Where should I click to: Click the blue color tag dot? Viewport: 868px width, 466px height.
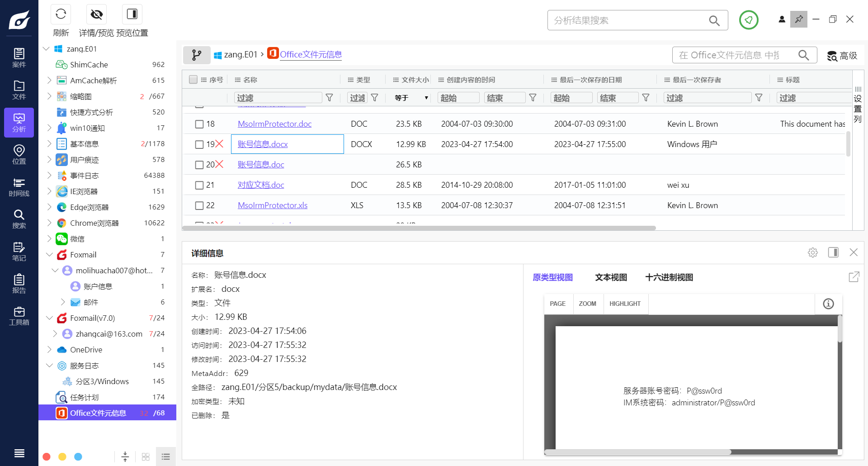pyautogui.click(x=78, y=456)
